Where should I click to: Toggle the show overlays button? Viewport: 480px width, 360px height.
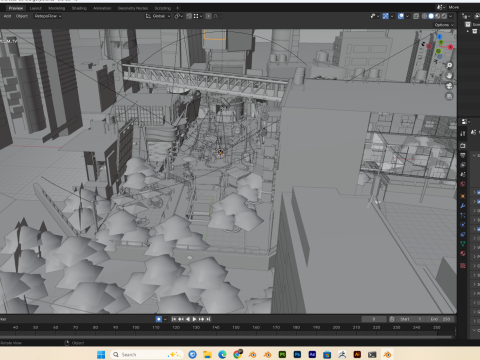[401, 16]
